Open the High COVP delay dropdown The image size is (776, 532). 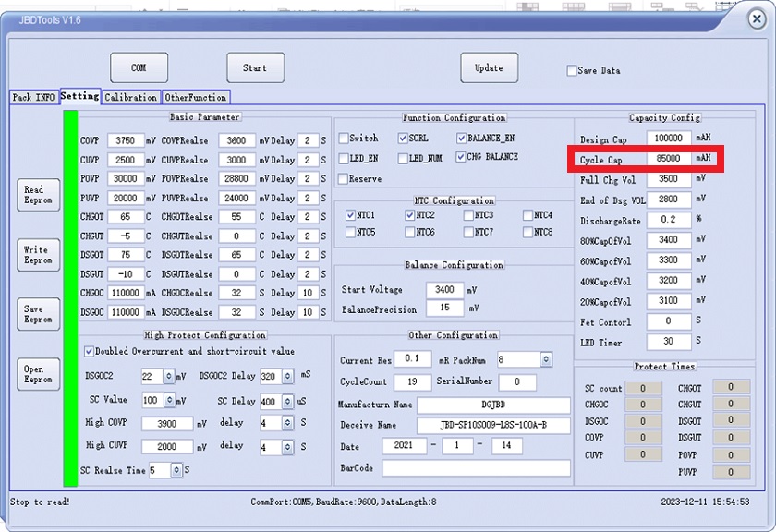pyautogui.click(x=287, y=423)
